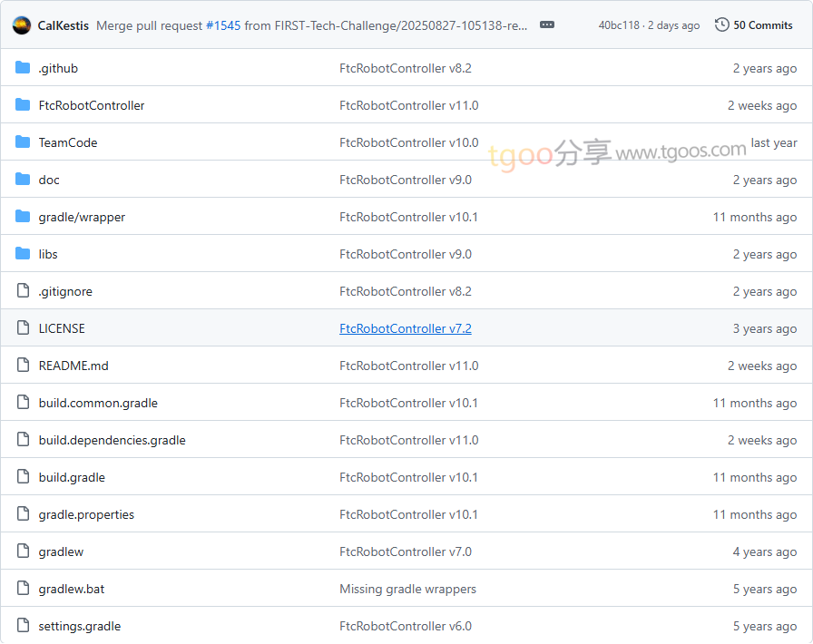The height and width of the screenshot is (644, 813).
Task: Open README.md
Action: pyautogui.click(x=73, y=366)
